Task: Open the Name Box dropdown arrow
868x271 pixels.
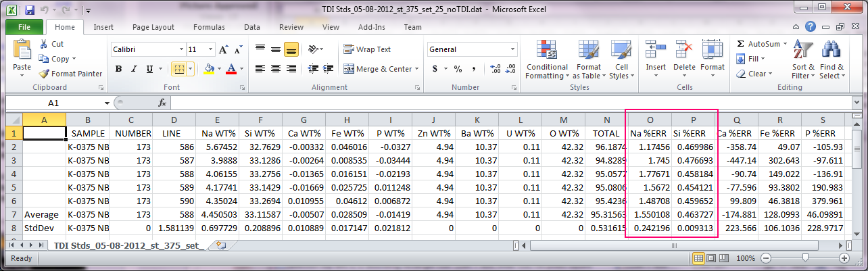Action: pos(107,103)
